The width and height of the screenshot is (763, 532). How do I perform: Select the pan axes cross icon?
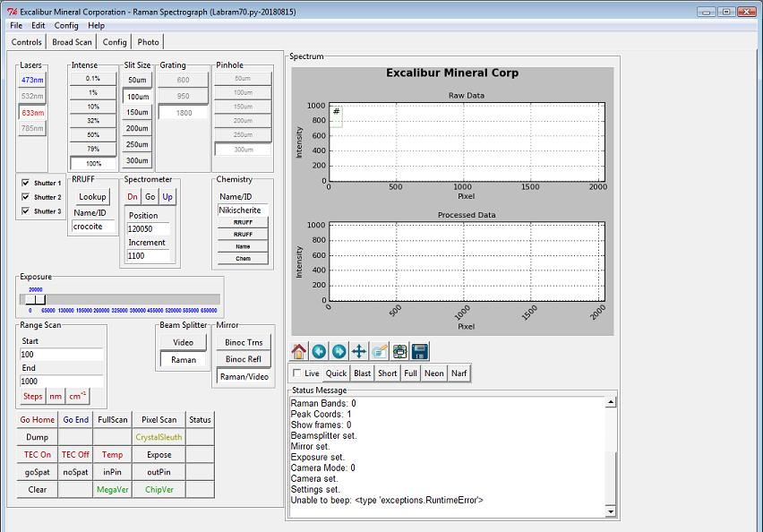(x=359, y=351)
